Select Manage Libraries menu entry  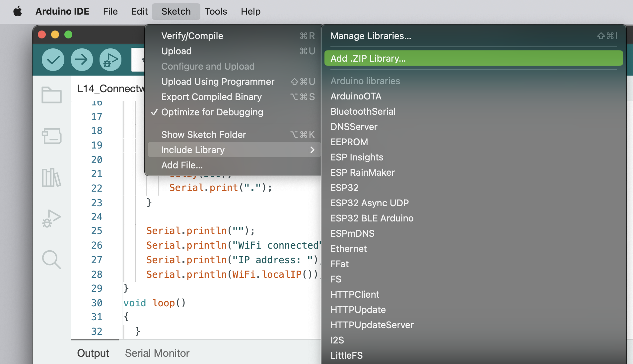click(473, 36)
